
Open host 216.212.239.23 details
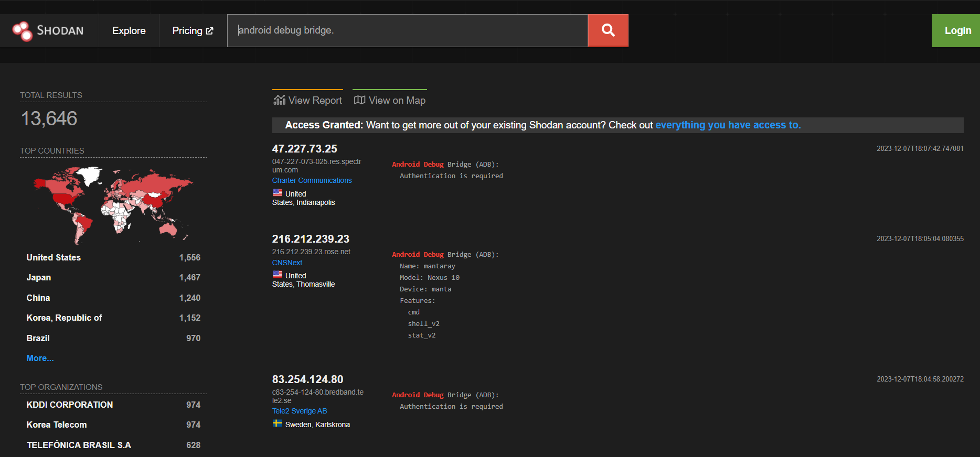(x=311, y=239)
